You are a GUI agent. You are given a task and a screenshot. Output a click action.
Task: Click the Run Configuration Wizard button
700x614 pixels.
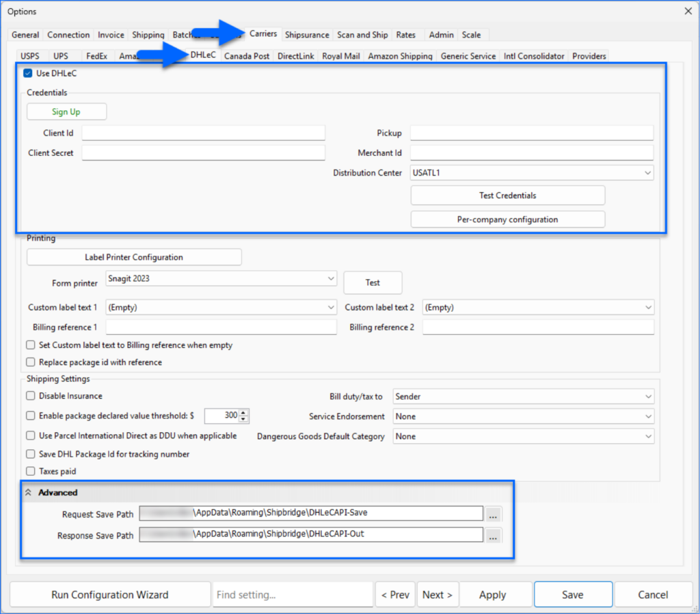point(109,595)
